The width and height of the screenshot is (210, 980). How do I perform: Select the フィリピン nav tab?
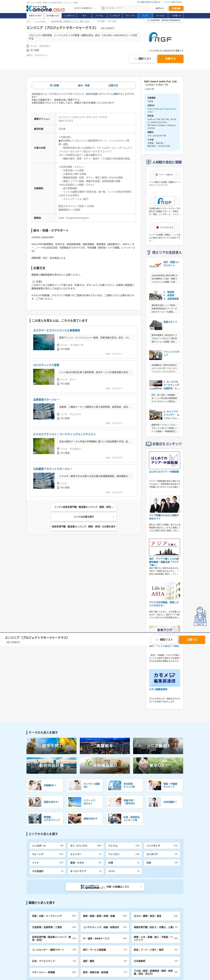click(x=160, y=16)
